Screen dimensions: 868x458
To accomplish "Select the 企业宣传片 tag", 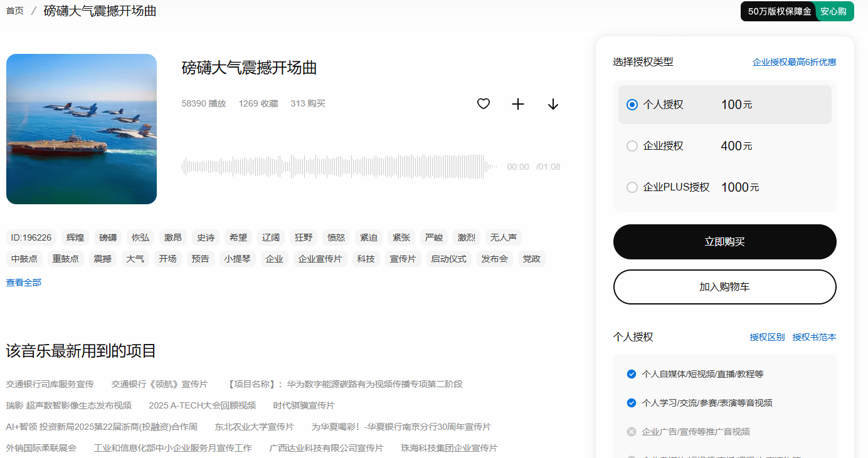I will pyautogui.click(x=320, y=259).
